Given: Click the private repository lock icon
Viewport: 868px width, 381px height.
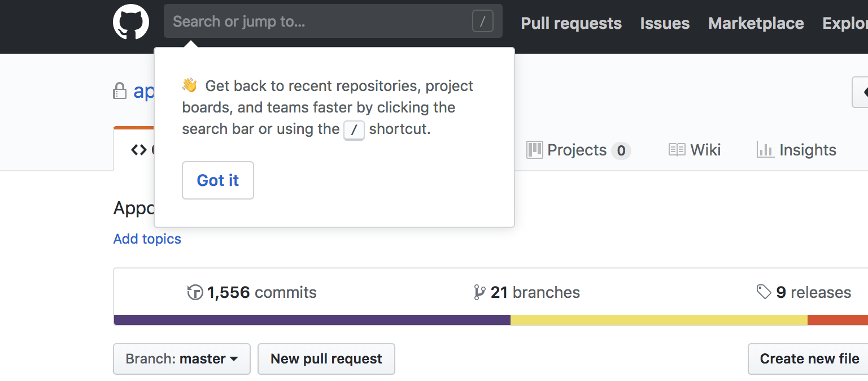Looking at the screenshot, I should click(120, 91).
